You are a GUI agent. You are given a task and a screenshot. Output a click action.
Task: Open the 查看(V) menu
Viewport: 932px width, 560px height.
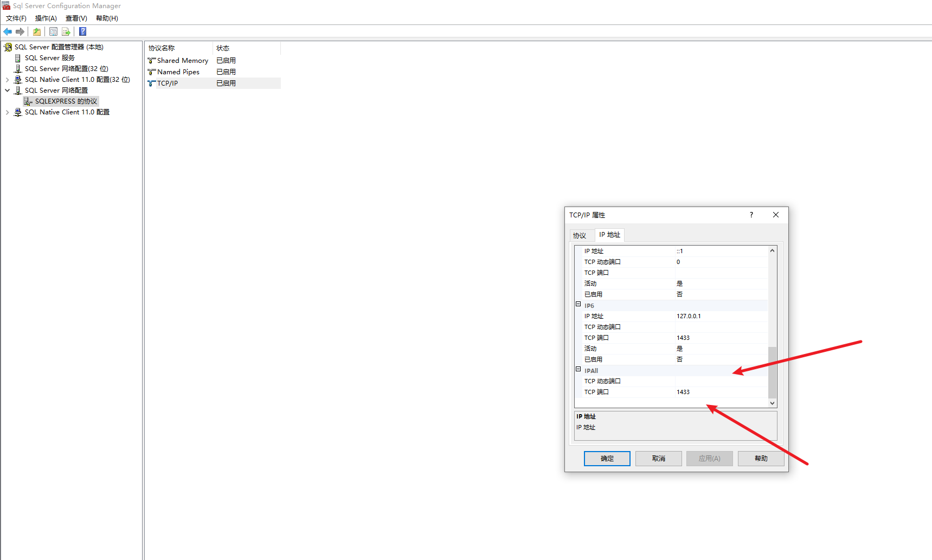pyautogui.click(x=76, y=18)
